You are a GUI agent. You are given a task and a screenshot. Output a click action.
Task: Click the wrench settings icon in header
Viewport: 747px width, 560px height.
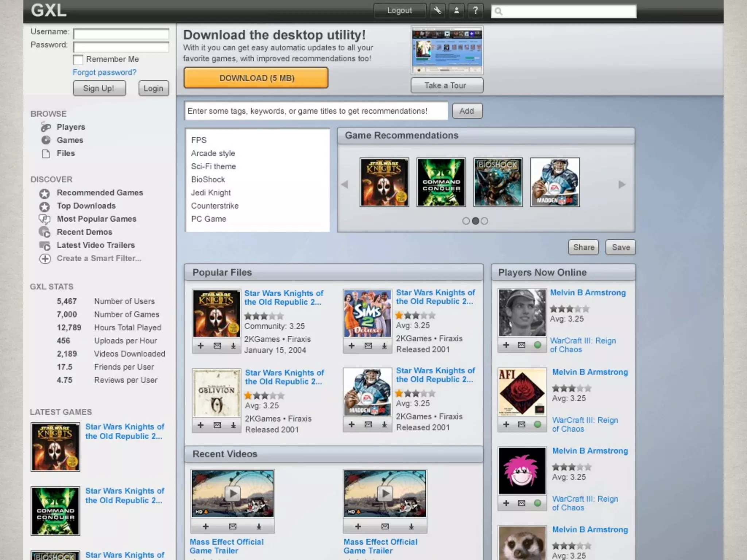point(437,11)
